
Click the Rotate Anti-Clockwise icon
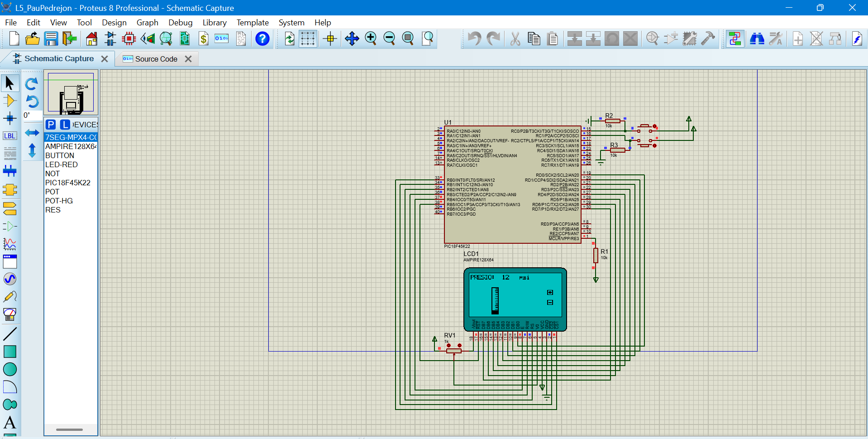click(x=32, y=101)
